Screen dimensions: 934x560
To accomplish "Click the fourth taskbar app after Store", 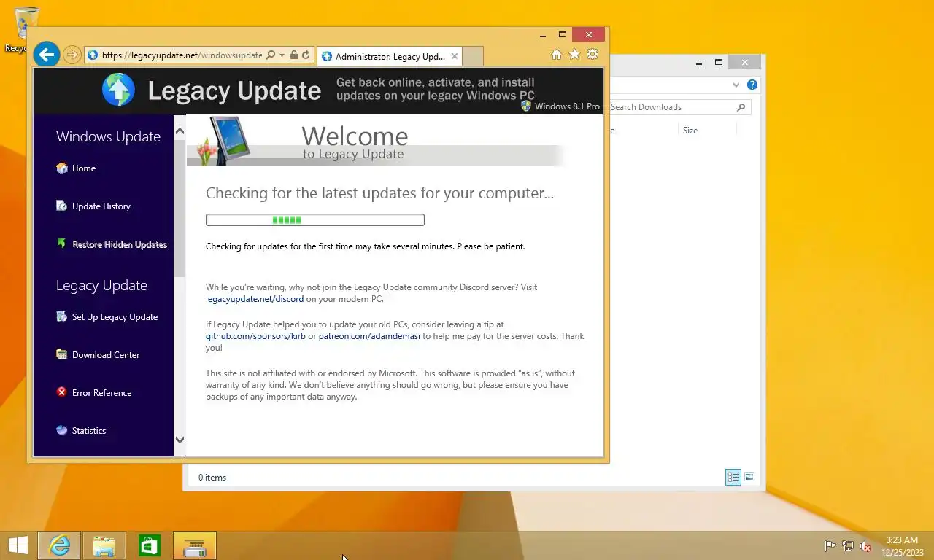I will point(195,545).
